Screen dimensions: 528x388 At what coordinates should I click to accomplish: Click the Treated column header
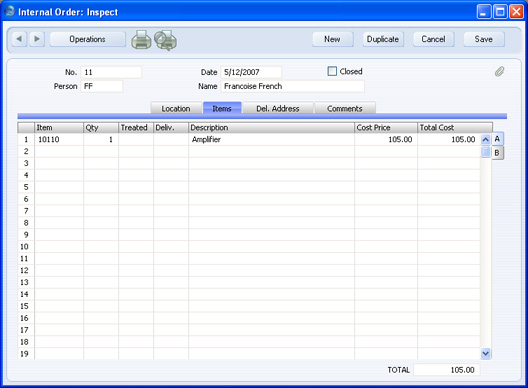coord(136,128)
